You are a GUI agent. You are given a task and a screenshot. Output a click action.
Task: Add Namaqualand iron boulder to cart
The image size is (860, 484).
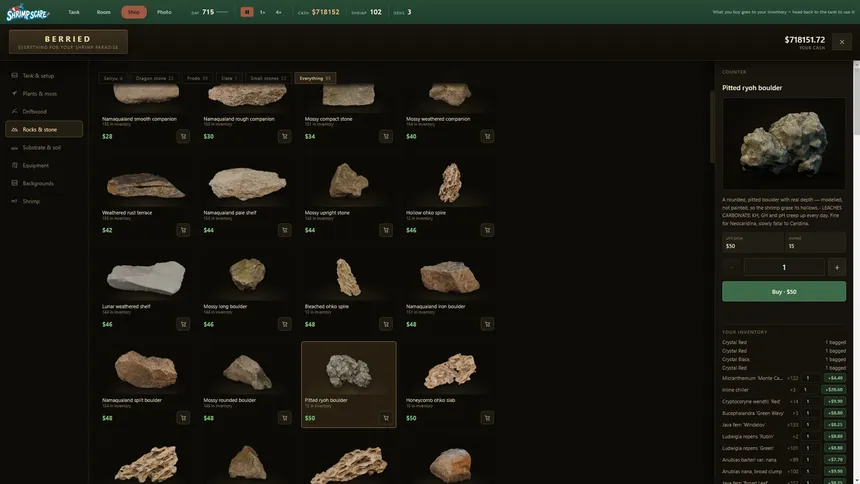[x=487, y=324]
